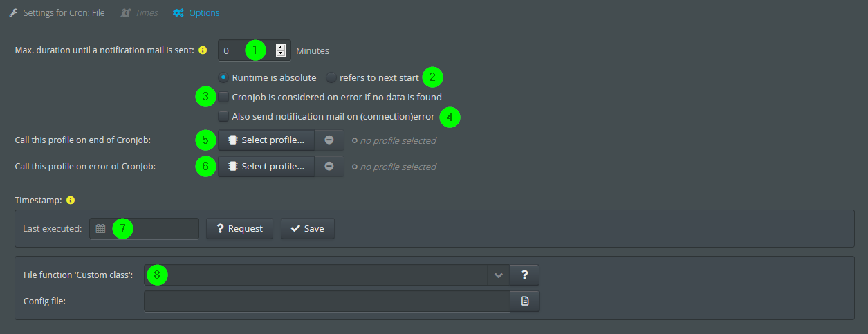
Task: Click help question mark for Custom class
Action: pos(524,275)
